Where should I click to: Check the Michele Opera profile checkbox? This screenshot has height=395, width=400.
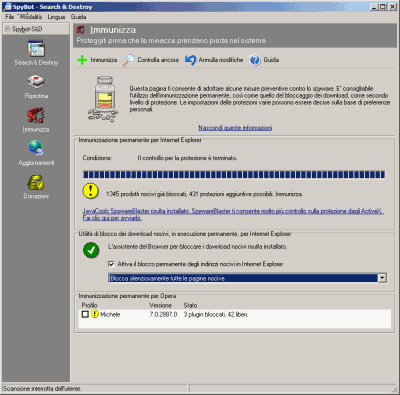(x=85, y=314)
